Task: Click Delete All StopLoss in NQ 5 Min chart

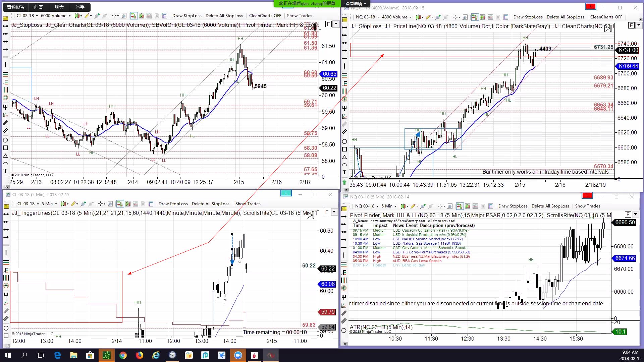Action: 550,206
